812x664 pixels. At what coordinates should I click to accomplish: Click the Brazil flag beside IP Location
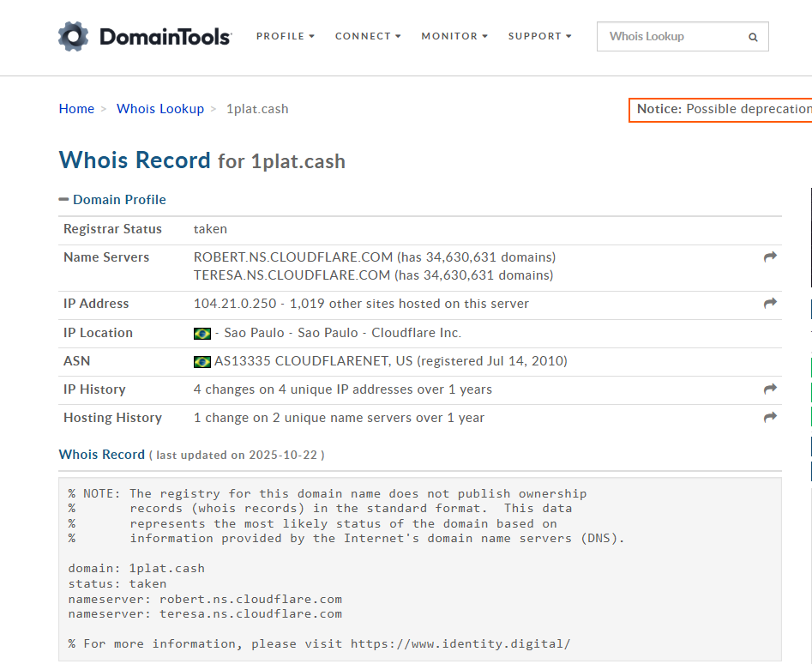coord(202,333)
